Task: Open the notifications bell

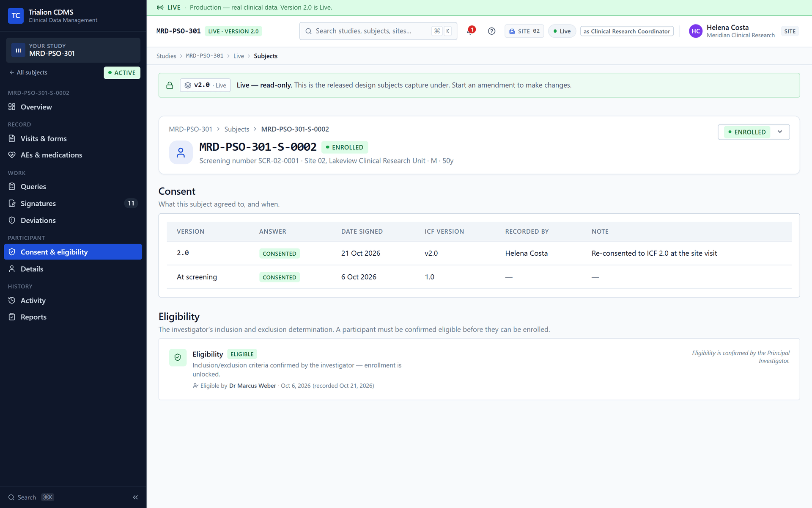Action: tap(471, 31)
